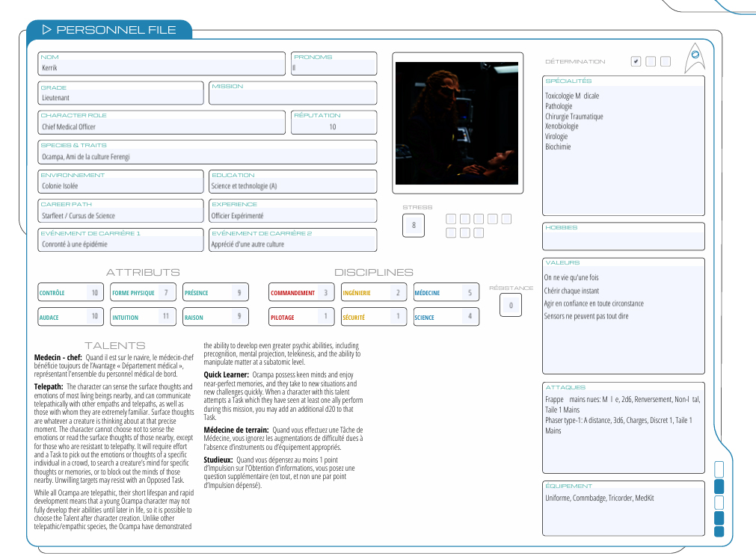
Task: Click the Telepath talent heading
Action: pyautogui.click(x=49, y=386)
